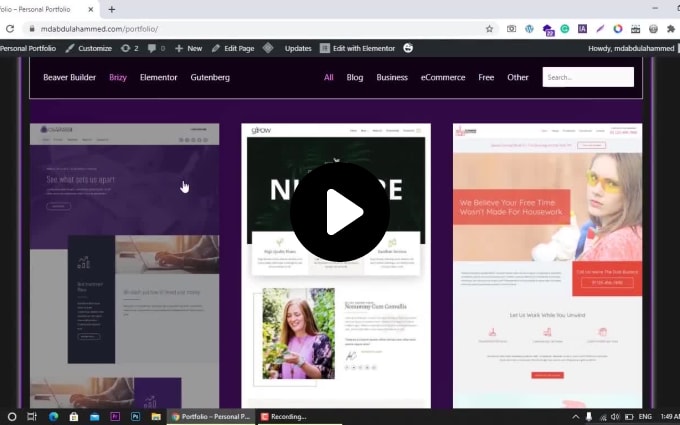Open Photoshop from the taskbar
The height and width of the screenshot is (425, 680).
click(x=135, y=416)
